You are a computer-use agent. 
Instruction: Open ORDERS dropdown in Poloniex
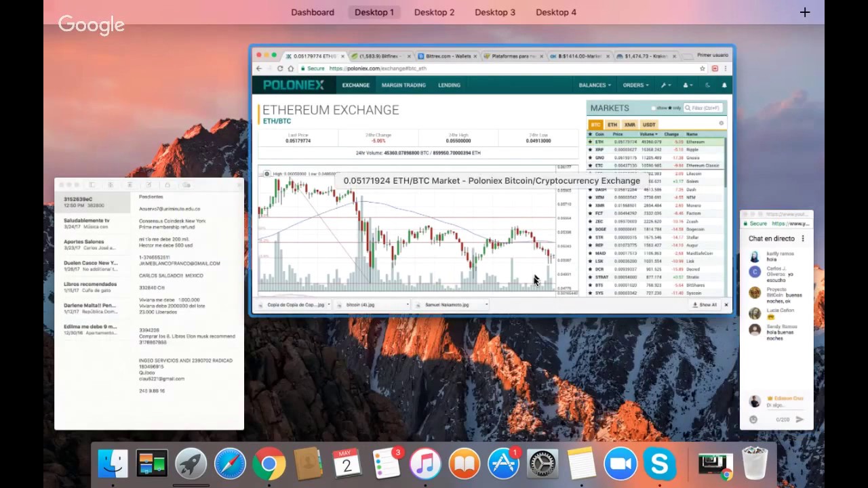pos(635,85)
